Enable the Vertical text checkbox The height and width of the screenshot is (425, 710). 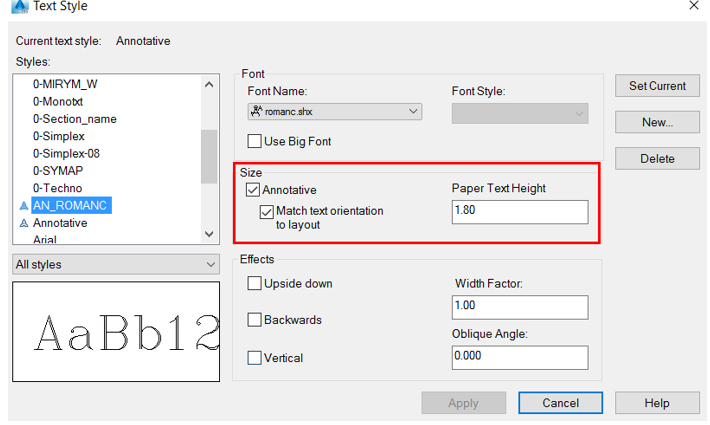[x=255, y=358]
